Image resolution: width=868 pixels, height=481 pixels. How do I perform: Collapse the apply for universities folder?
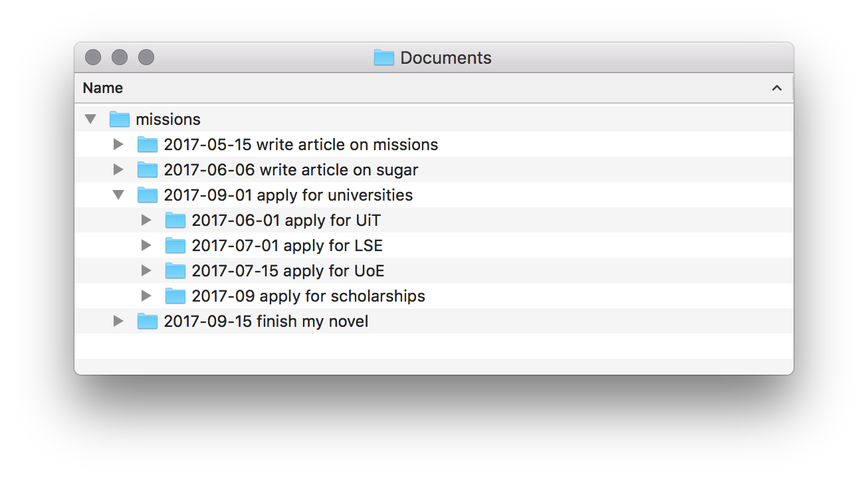coord(119,195)
